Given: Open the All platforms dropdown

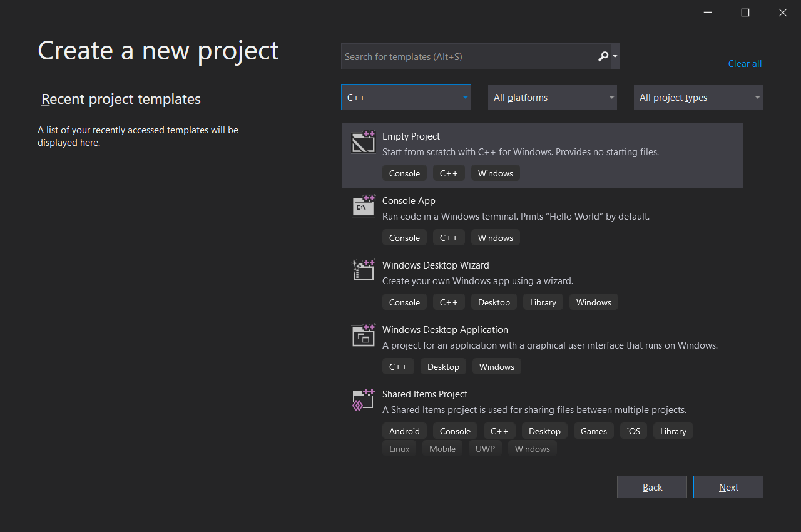Looking at the screenshot, I should click(552, 98).
